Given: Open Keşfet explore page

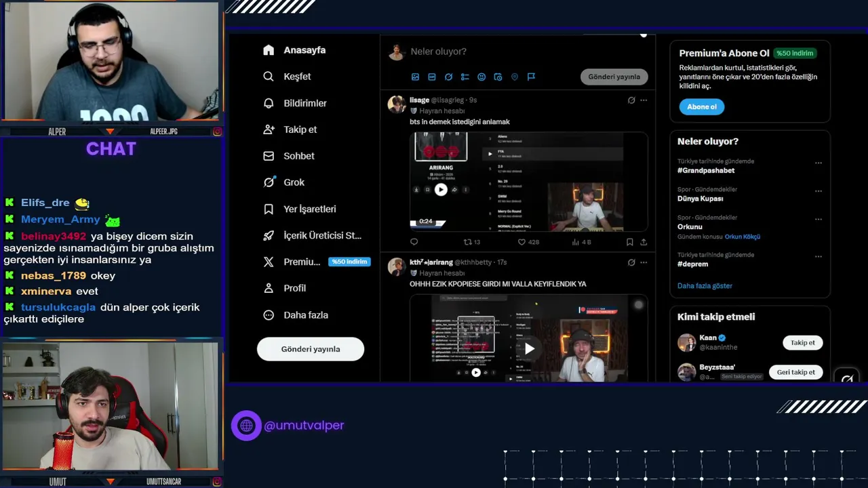Looking at the screenshot, I should 287,77.
